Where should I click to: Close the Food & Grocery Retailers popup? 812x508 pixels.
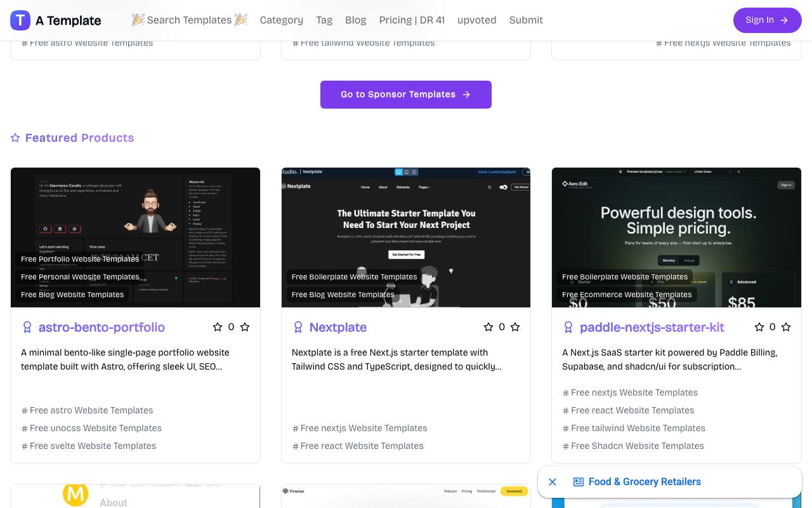553,482
